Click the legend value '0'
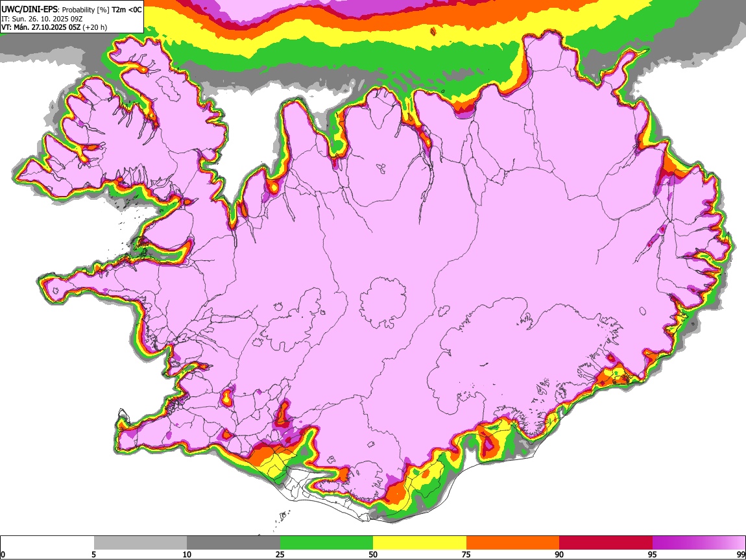The width and height of the screenshot is (746, 560). [x=3, y=555]
